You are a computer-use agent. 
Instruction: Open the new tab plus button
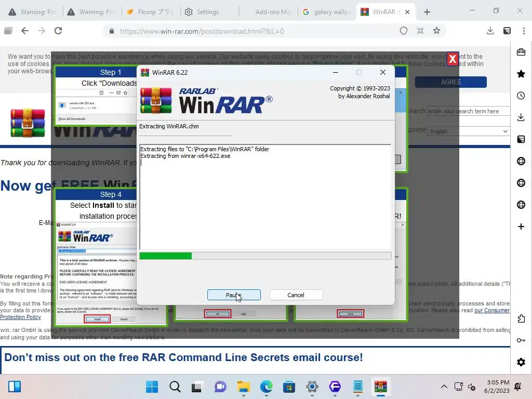(x=427, y=12)
